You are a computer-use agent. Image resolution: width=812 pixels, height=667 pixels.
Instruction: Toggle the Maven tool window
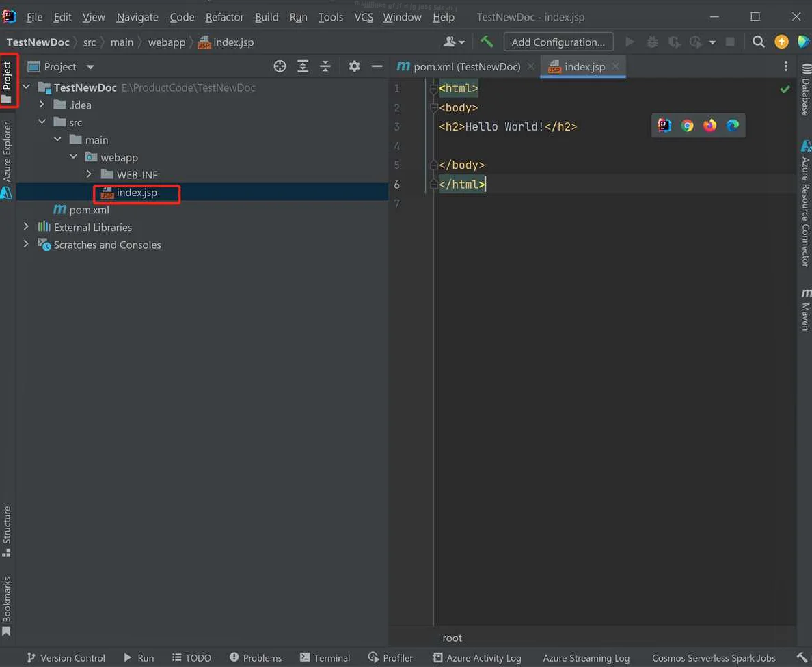point(805,310)
